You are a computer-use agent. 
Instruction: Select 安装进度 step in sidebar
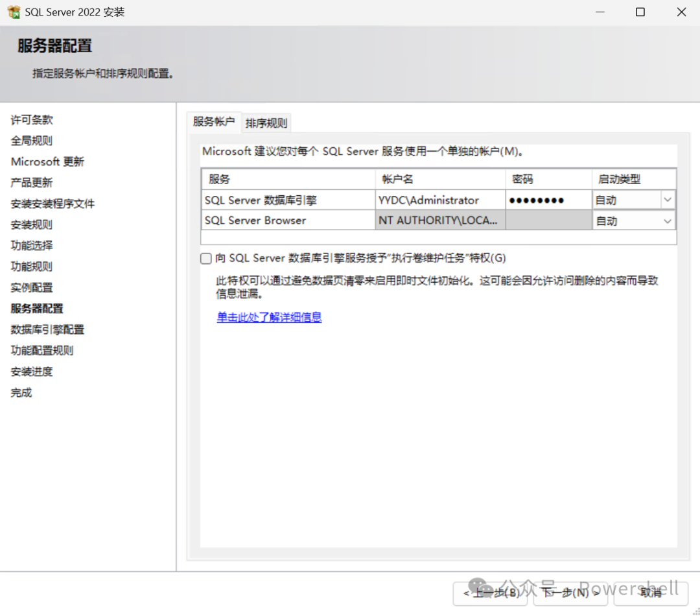[32, 371]
